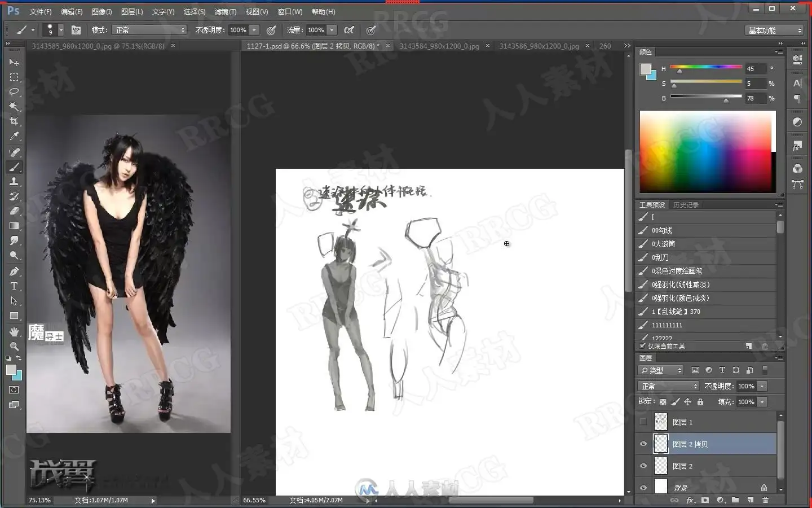Select the Eyedropper tool
Viewport: 812px width, 508px height.
tap(14, 136)
